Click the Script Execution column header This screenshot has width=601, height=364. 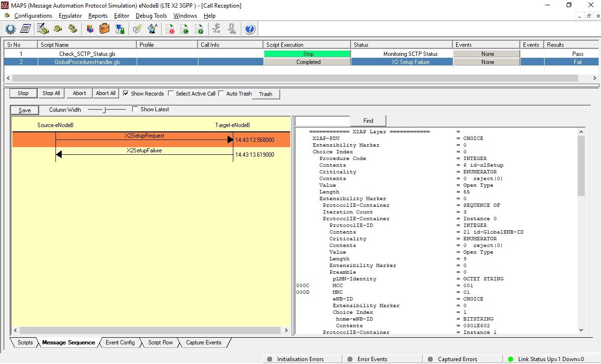click(307, 45)
